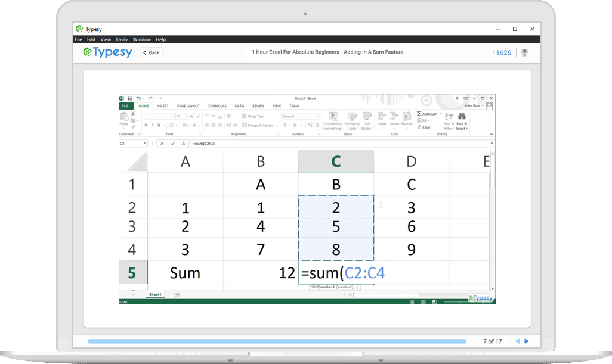Open the Emily menu
Image resolution: width=612 pixels, height=364 pixels.
point(122,39)
